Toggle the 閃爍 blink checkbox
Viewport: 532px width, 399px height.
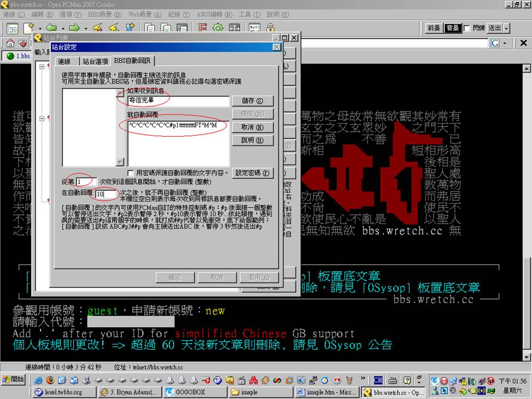pyautogui.click(x=466, y=28)
